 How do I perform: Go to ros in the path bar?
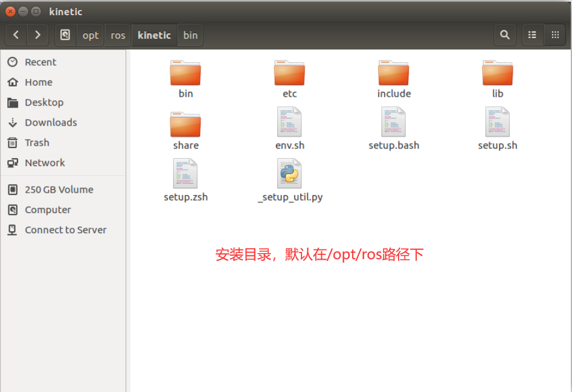point(118,35)
